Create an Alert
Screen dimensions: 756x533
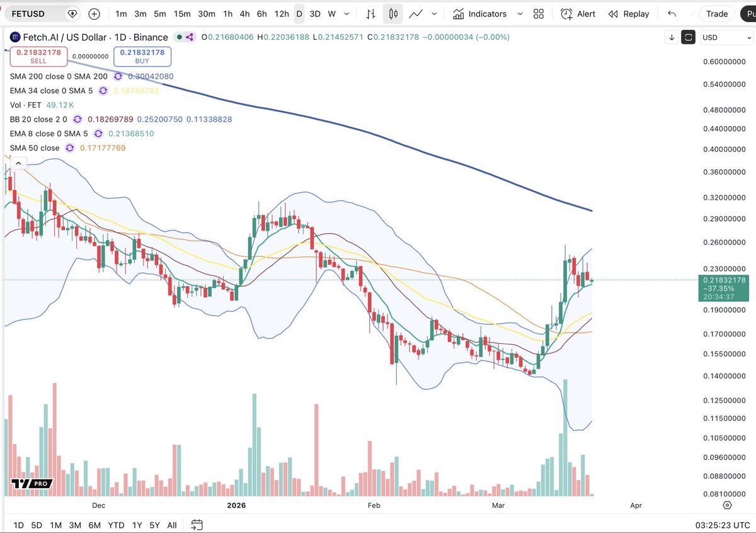pyautogui.click(x=578, y=14)
